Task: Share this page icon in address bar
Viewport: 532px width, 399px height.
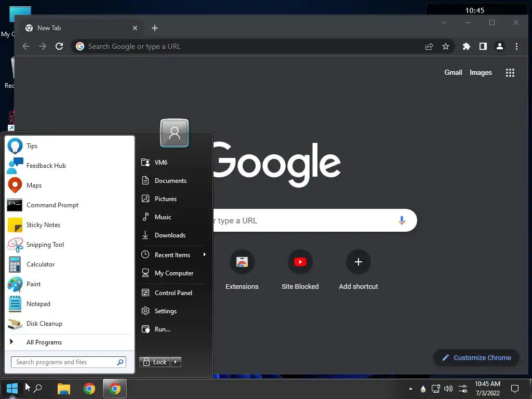Action: [x=429, y=46]
